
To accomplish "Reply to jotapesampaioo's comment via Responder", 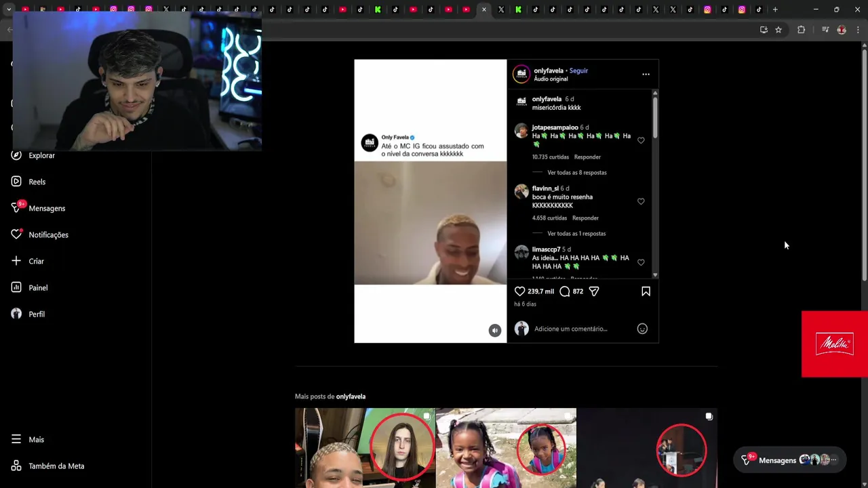I will click(587, 157).
